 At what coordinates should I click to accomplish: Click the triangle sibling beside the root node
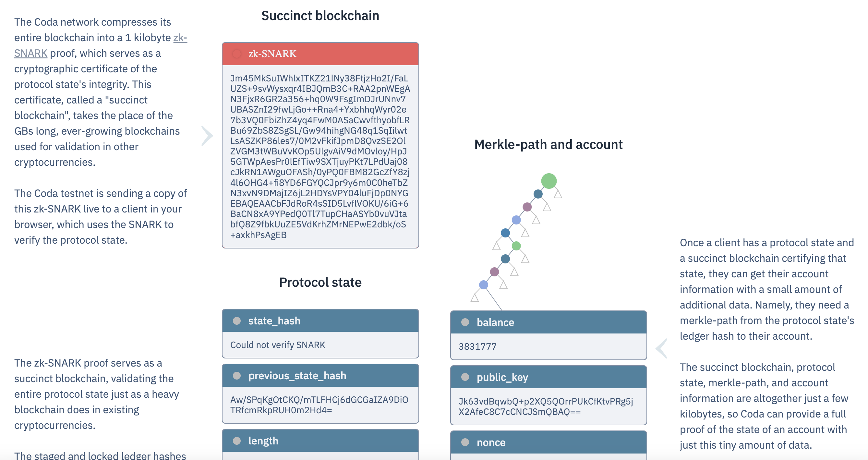pyautogui.click(x=558, y=194)
